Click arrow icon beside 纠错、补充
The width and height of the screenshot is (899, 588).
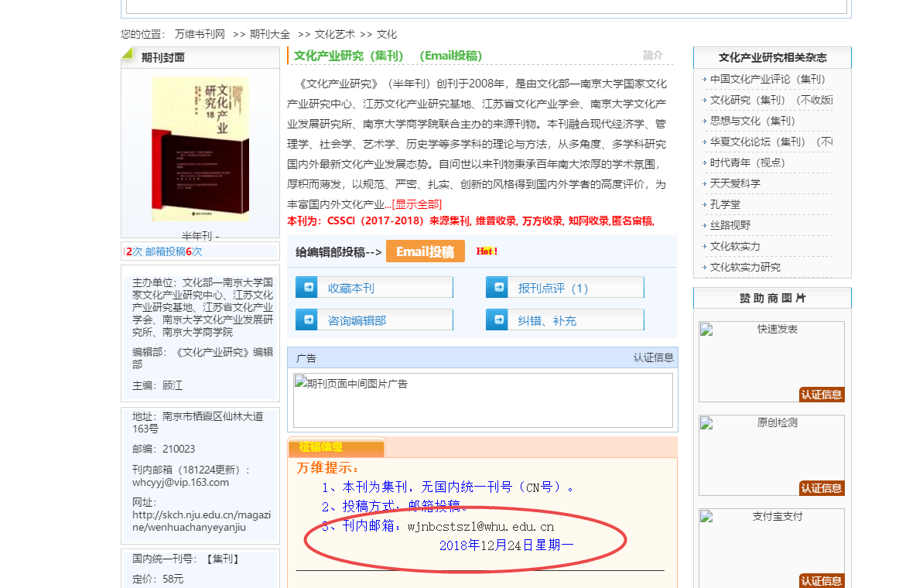tap(499, 320)
